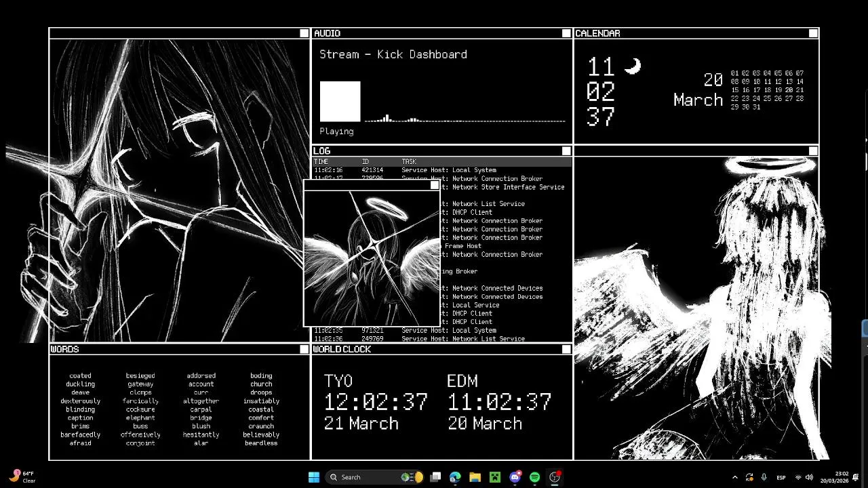The height and width of the screenshot is (488, 868).
Task: Open the Wi-Fi network tray icon
Action: (x=798, y=477)
